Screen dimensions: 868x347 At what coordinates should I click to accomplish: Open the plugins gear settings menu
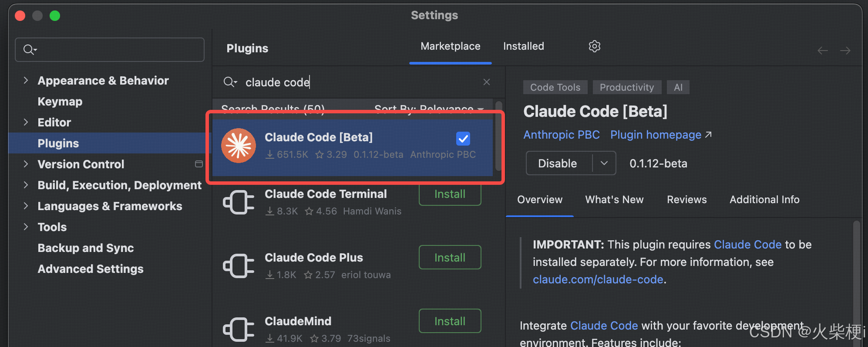click(x=595, y=46)
